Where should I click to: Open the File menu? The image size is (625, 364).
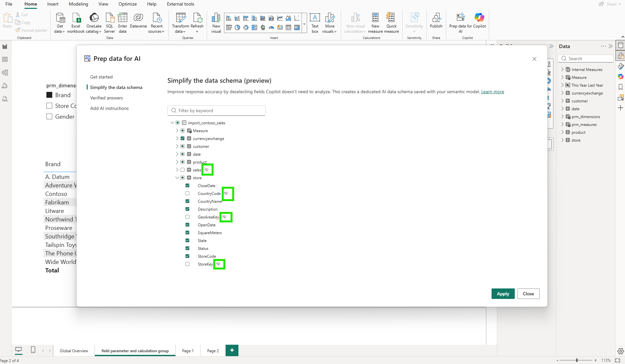(x=9, y=4)
